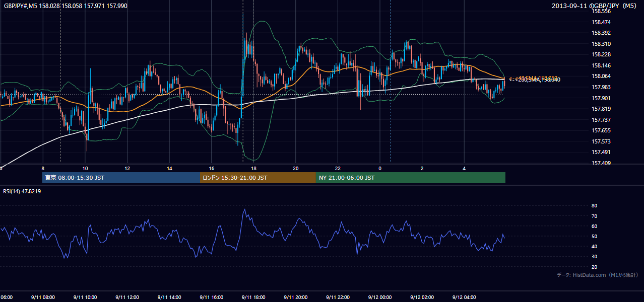Click the 9/11 12:00 bottom time label
This screenshot has height=302, width=644.
[x=127, y=297]
